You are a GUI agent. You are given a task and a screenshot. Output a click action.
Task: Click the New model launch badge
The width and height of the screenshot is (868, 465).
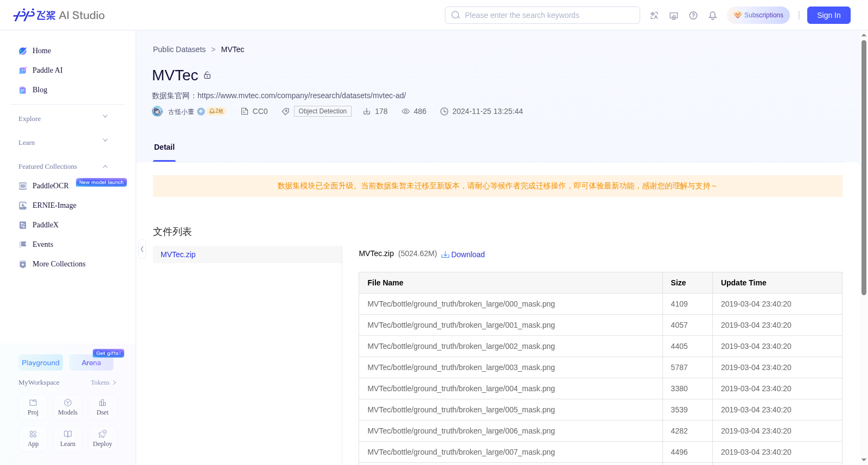(x=101, y=182)
